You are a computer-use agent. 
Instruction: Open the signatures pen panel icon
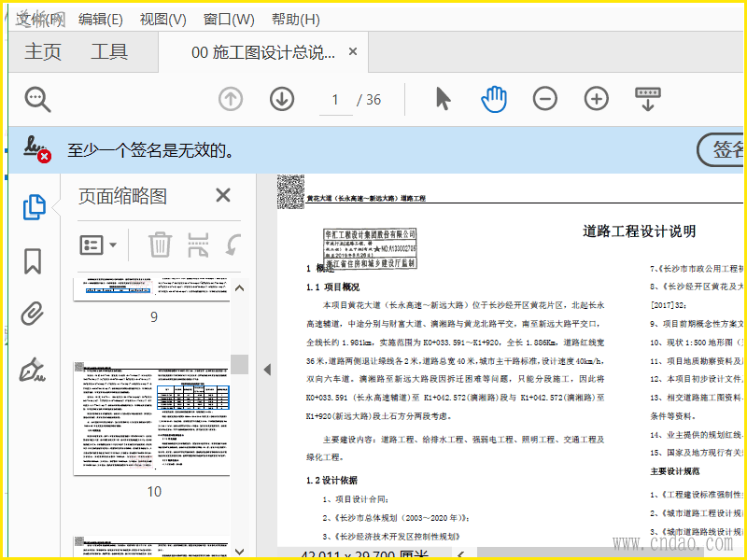click(x=32, y=370)
